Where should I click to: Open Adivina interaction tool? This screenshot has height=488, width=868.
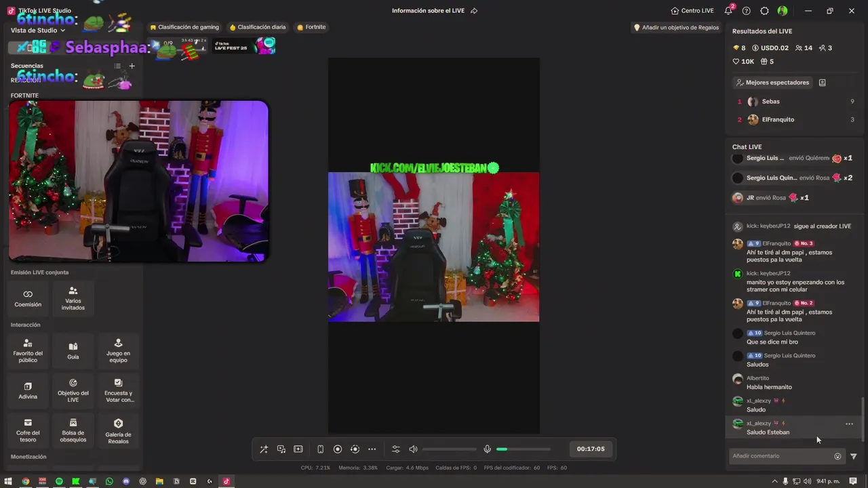pos(28,390)
